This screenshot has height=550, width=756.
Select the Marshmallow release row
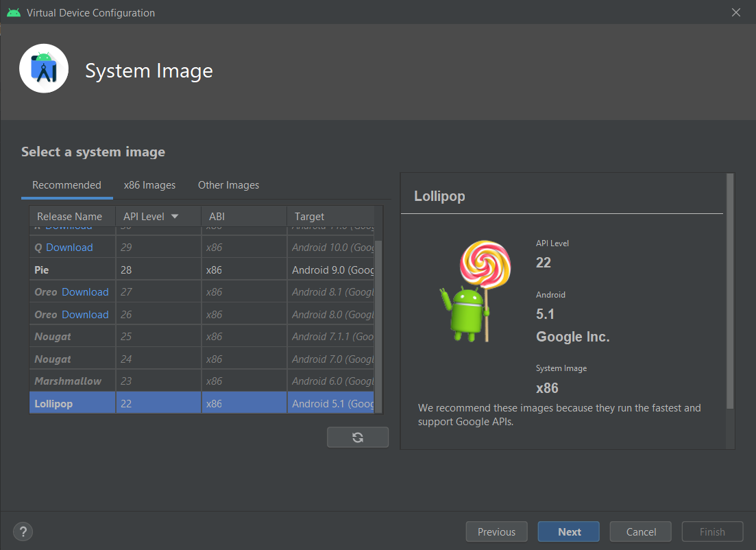(202, 381)
